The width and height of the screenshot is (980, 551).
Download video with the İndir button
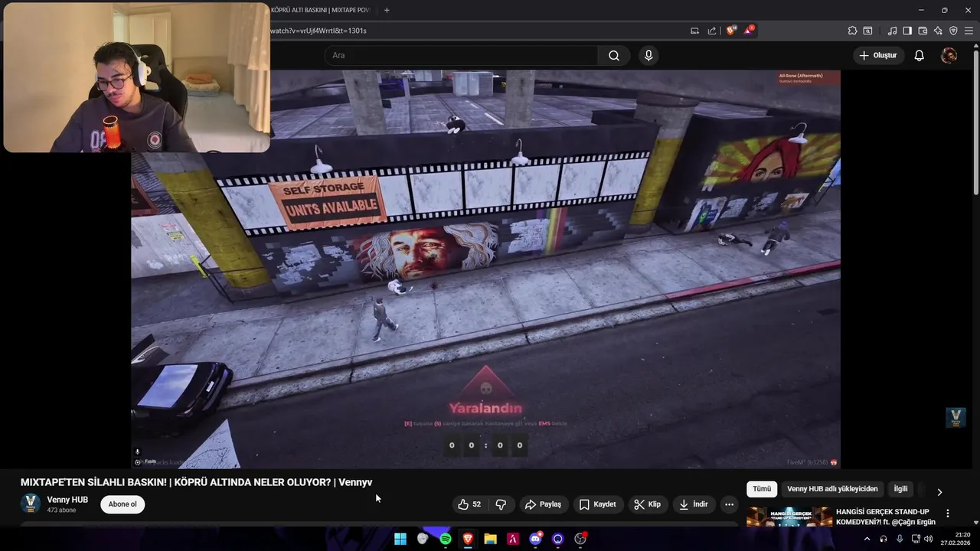tap(694, 504)
